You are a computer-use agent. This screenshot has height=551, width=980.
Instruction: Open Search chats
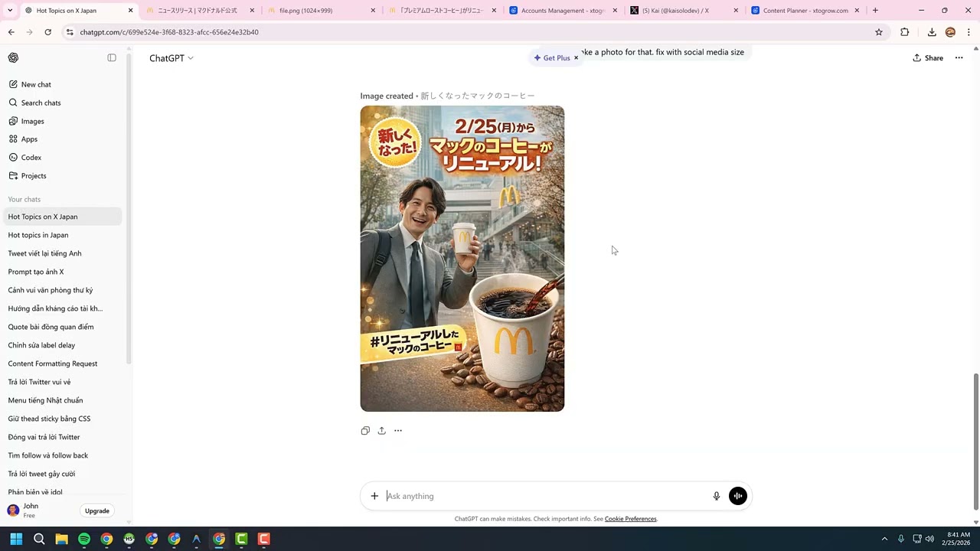(63, 103)
